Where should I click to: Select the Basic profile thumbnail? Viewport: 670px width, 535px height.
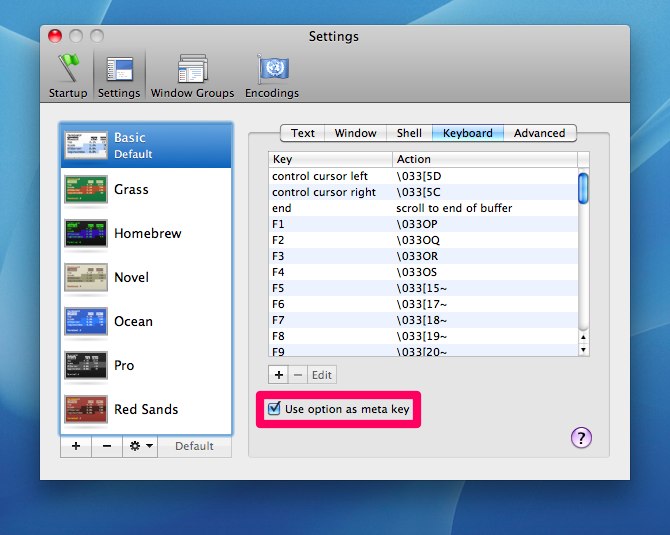click(85, 145)
